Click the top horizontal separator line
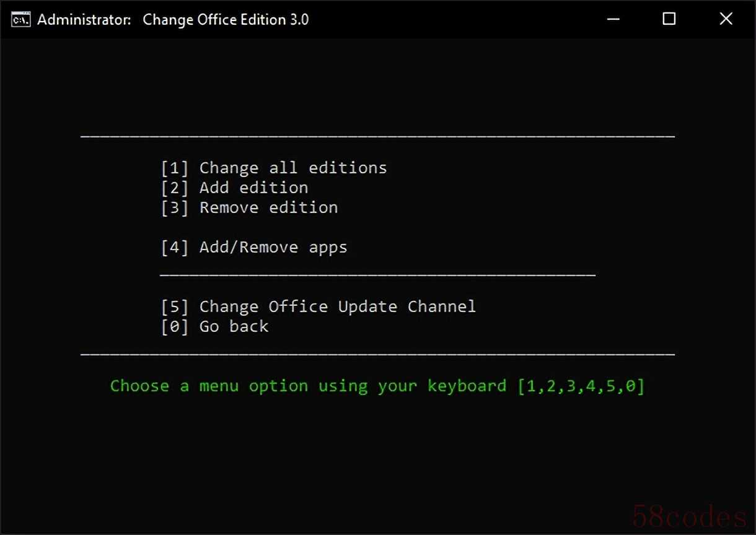The image size is (756, 535). pos(377,136)
